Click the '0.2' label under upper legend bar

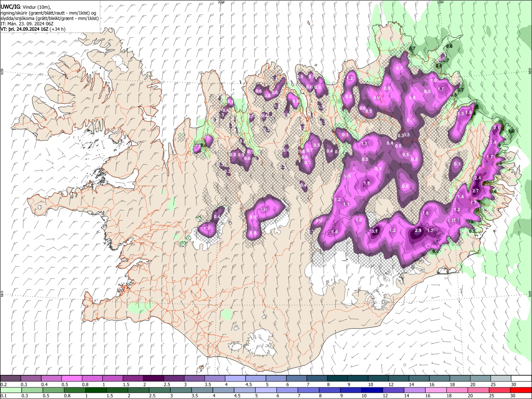click(4, 384)
